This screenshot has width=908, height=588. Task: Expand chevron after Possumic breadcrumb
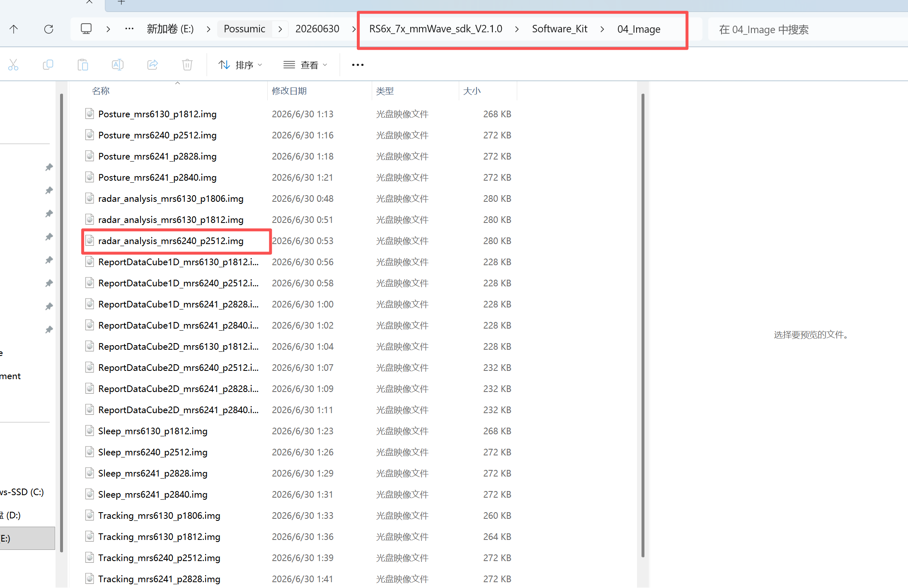tap(280, 29)
